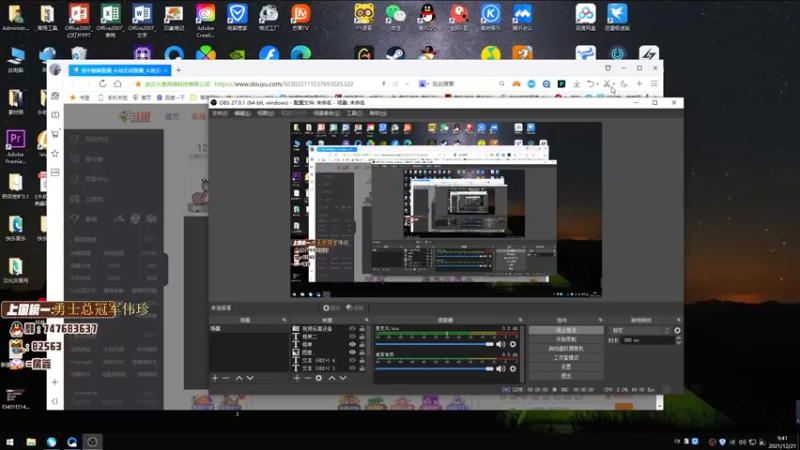
Task: Open the OBS Help menu
Action: 378,113
